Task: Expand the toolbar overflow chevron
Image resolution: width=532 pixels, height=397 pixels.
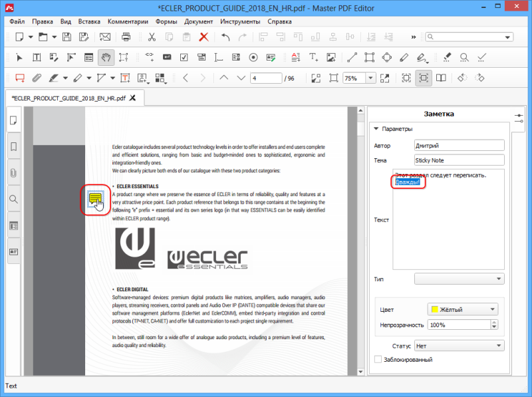Action: click(x=413, y=37)
